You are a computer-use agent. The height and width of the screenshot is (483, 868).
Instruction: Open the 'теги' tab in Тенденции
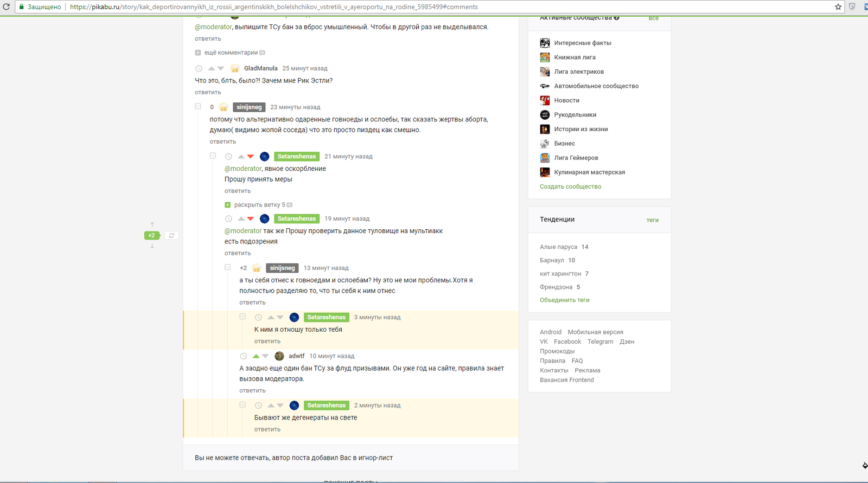(x=652, y=220)
